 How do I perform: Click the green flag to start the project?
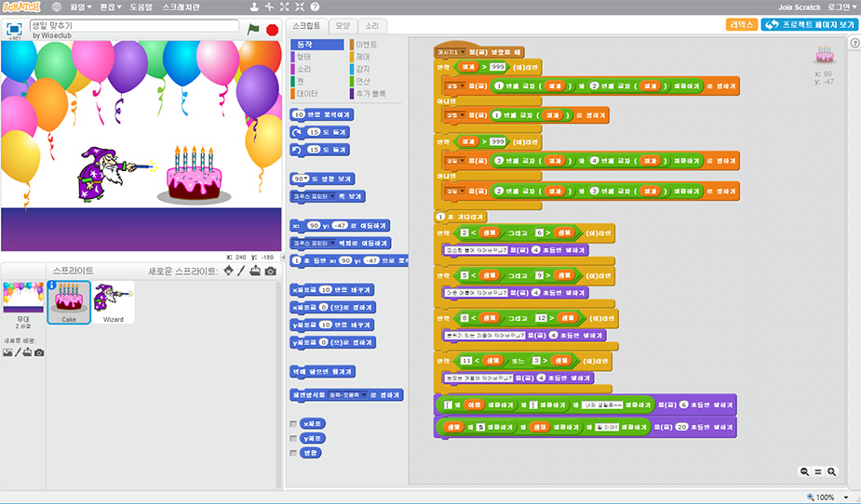(254, 29)
